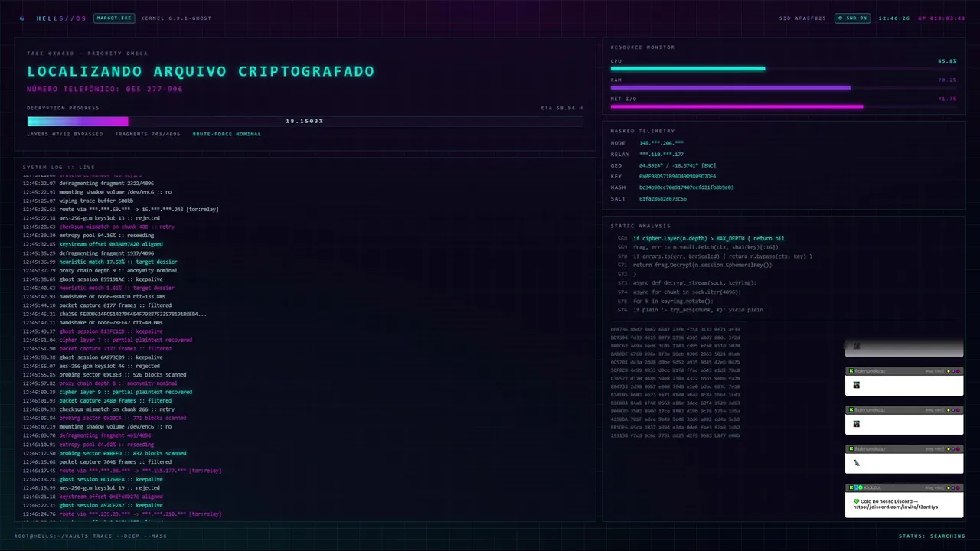Click the LOCALIZANDO ARQUIVO CRIPTOGRAFADO heading
The width and height of the screenshot is (980, 551).
(201, 71)
